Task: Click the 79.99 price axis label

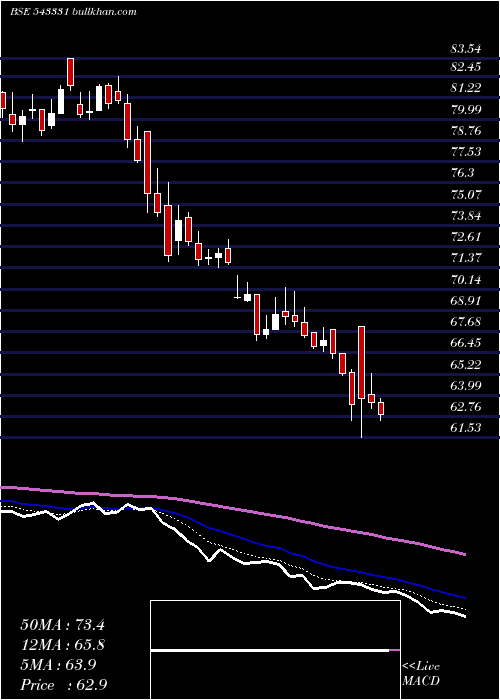Action: pyautogui.click(x=466, y=110)
